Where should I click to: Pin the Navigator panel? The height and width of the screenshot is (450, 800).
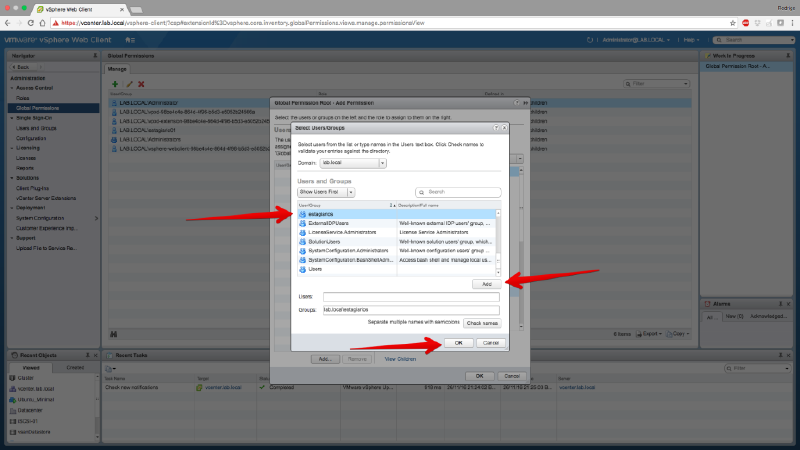pos(95,56)
